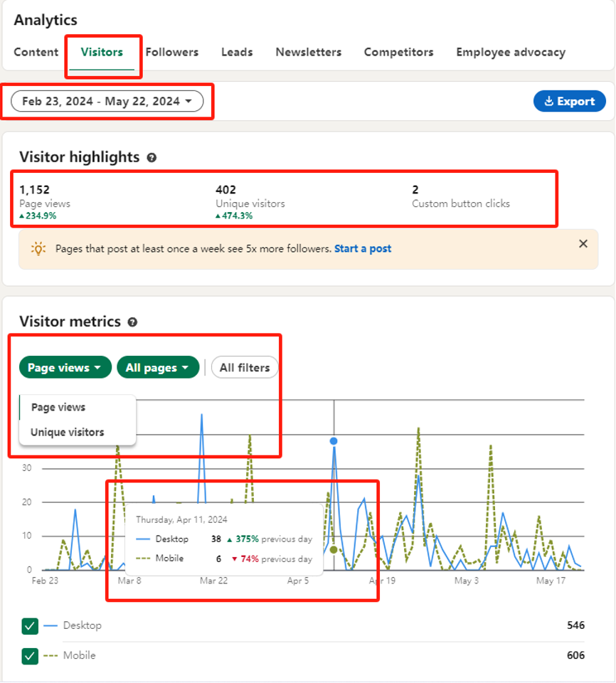
Task: Click the Desktop total value 546
Action: [575, 625]
